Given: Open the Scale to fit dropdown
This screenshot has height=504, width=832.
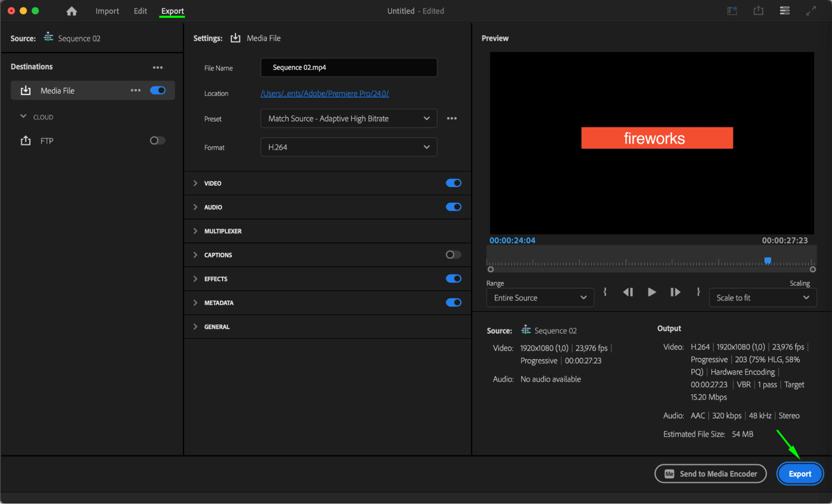Looking at the screenshot, I should coord(762,298).
